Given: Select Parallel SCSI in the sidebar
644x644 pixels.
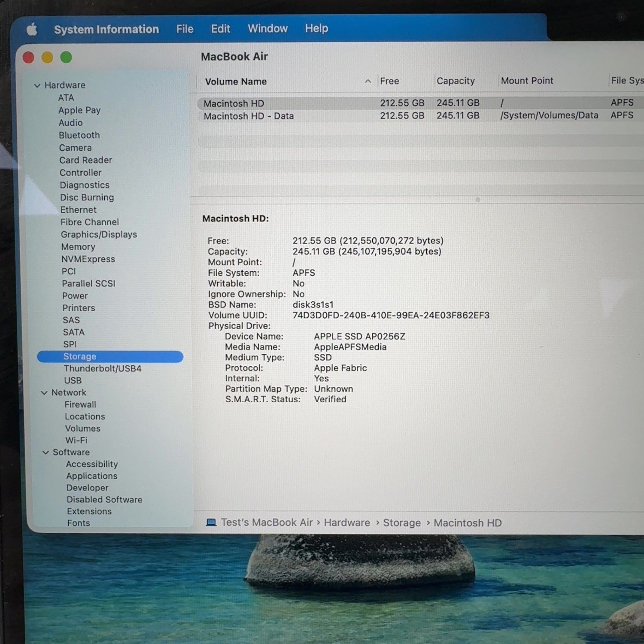Looking at the screenshot, I should tap(89, 284).
